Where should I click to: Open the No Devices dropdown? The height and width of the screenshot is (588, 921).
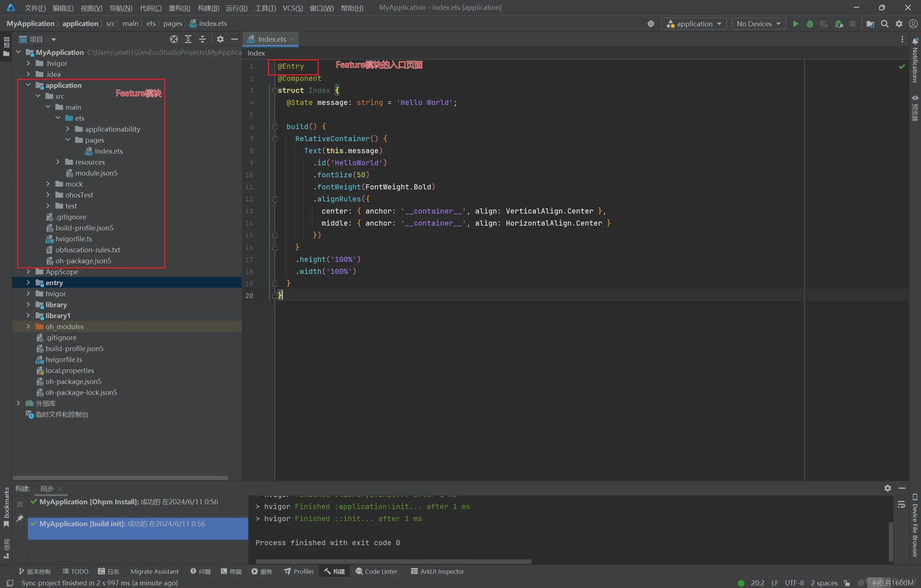coord(758,24)
